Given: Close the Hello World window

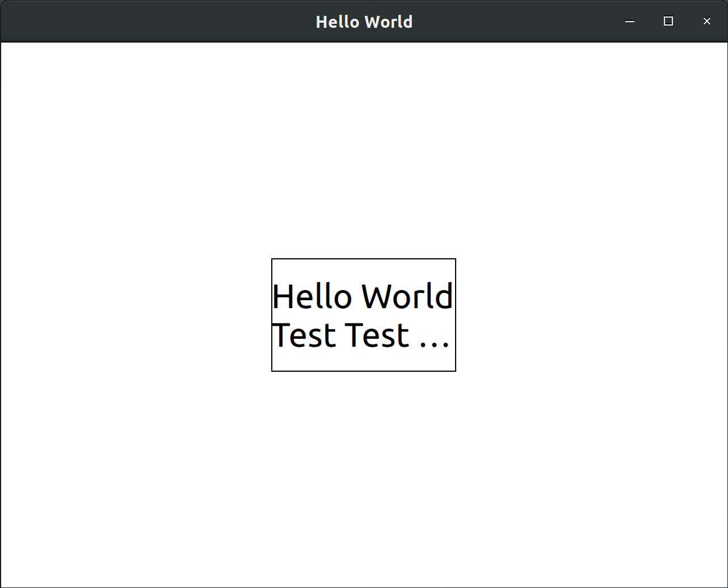Looking at the screenshot, I should pyautogui.click(x=706, y=22).
